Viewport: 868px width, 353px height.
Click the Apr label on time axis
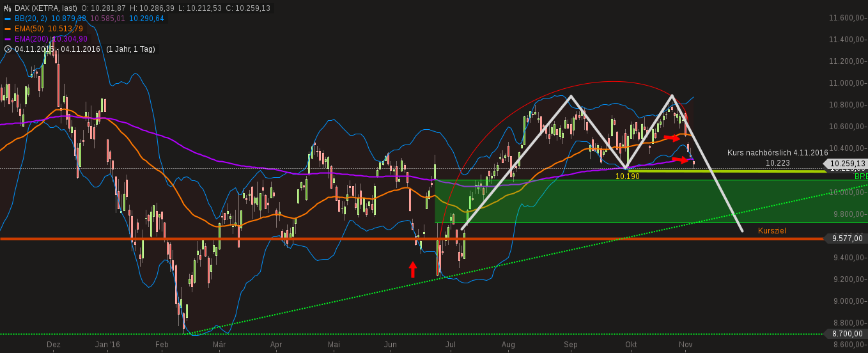(276, 345)
